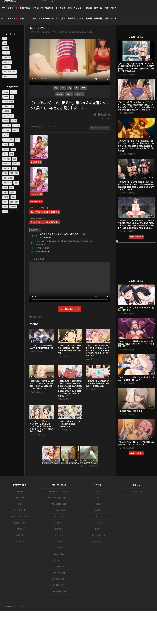This screenshot has width=157, height=644.
Task: Click the footer News-edge link
Action: click(59, 554)
